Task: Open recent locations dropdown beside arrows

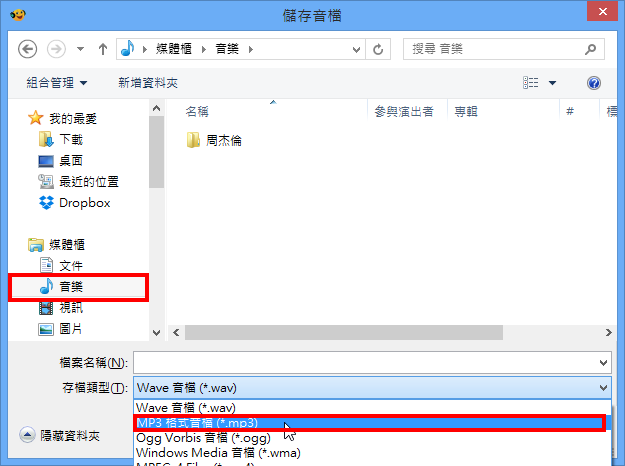Action: click(x=81, y=49)
